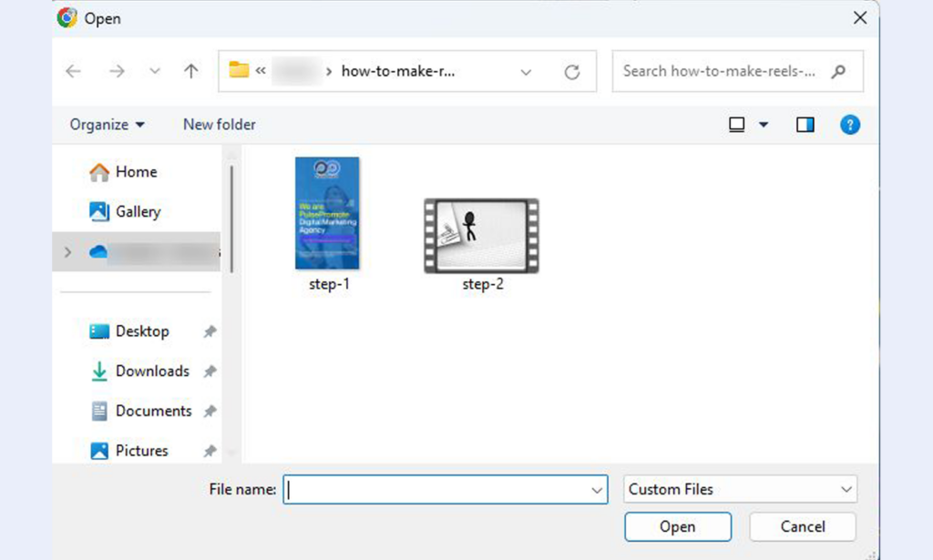933x560 pixels.
Task: Click New folder in the toolbar
Action: (220, 125)
